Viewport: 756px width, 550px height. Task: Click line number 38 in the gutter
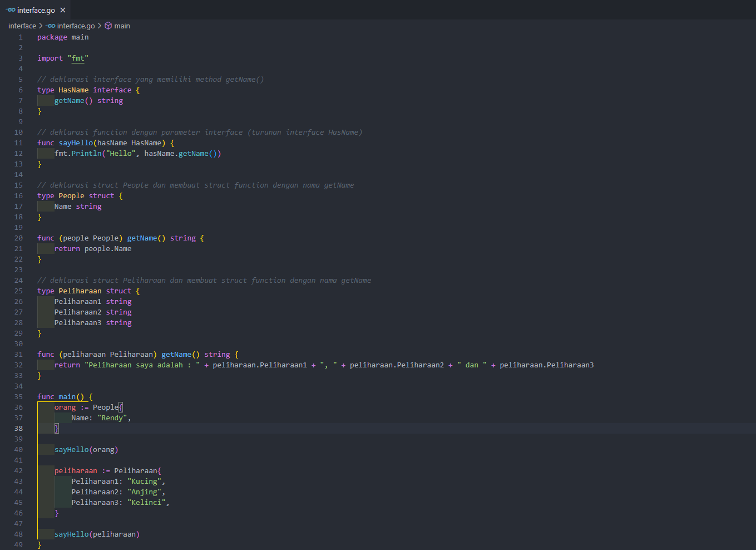[18, 428]
